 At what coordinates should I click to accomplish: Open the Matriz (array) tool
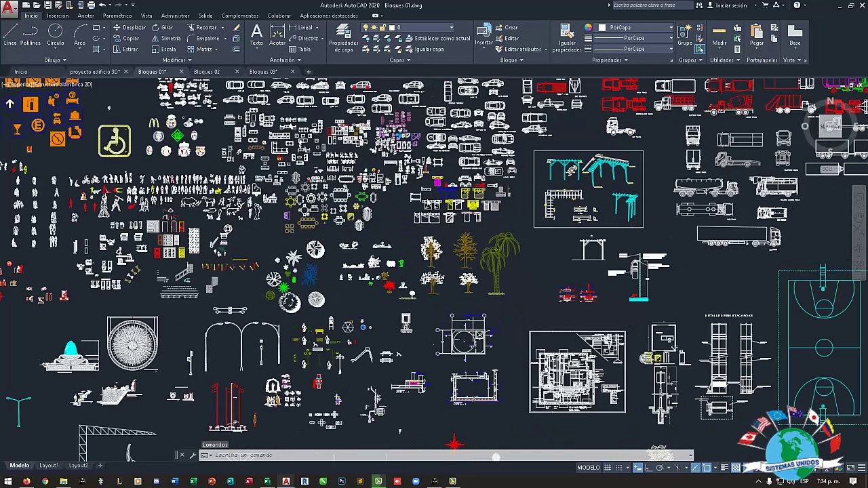[200, 49]
